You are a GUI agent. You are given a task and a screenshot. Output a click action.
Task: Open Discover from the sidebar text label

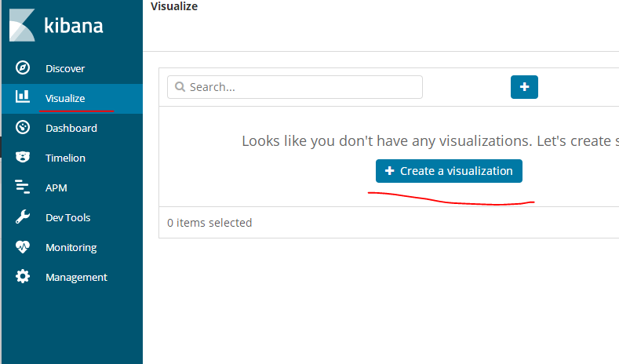(x=65, y=69)
